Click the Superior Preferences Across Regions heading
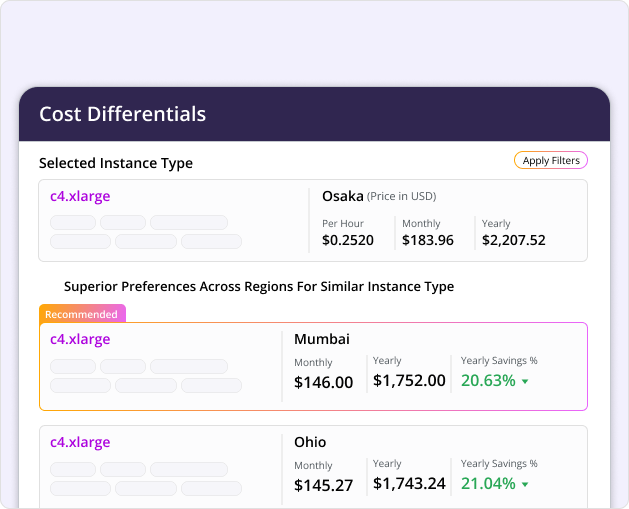 pyautogui.click(x=259, y=286)
